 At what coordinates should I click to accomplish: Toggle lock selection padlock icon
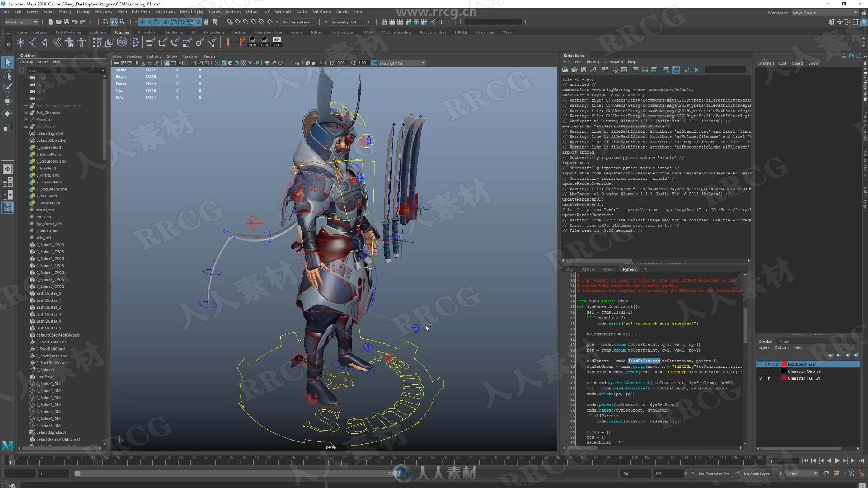(x=206, y=22)
